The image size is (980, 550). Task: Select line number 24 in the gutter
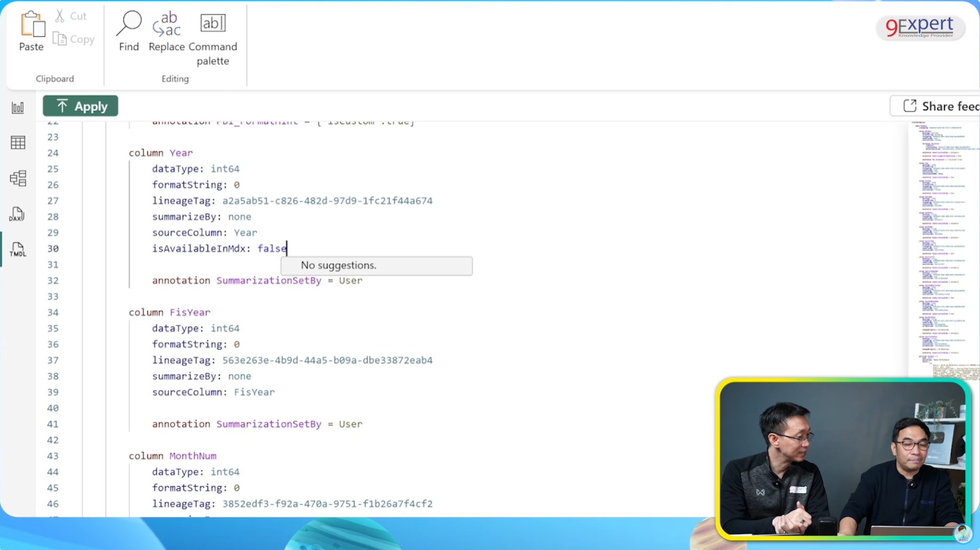tap(53, 153)
